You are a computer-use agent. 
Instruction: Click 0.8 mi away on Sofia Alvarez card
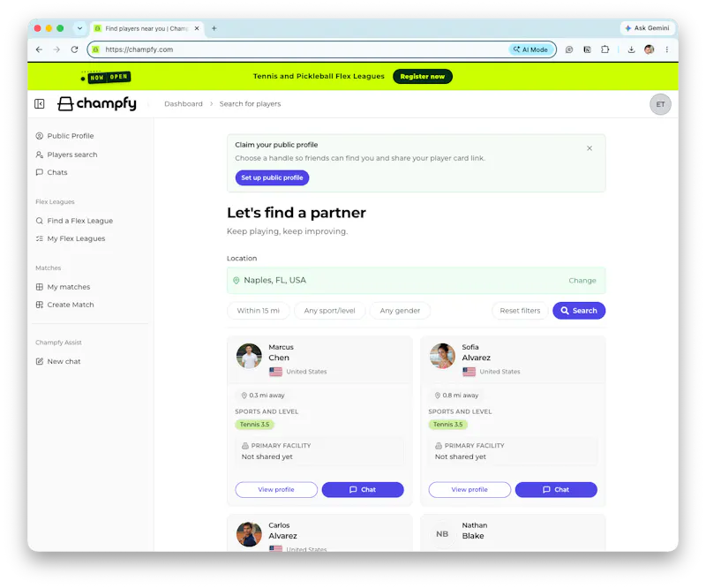[456, 396]
